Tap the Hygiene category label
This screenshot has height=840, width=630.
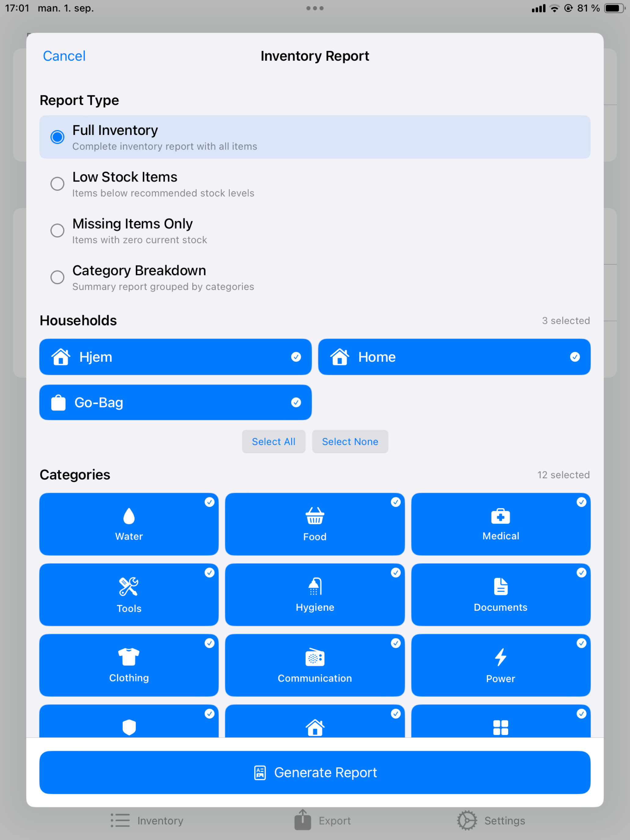point(315,607)
